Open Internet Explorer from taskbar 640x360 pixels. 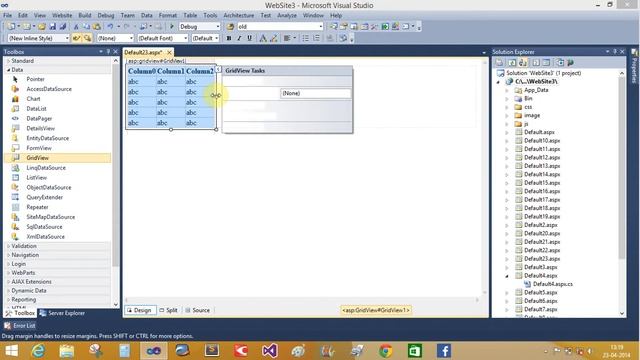38,351
